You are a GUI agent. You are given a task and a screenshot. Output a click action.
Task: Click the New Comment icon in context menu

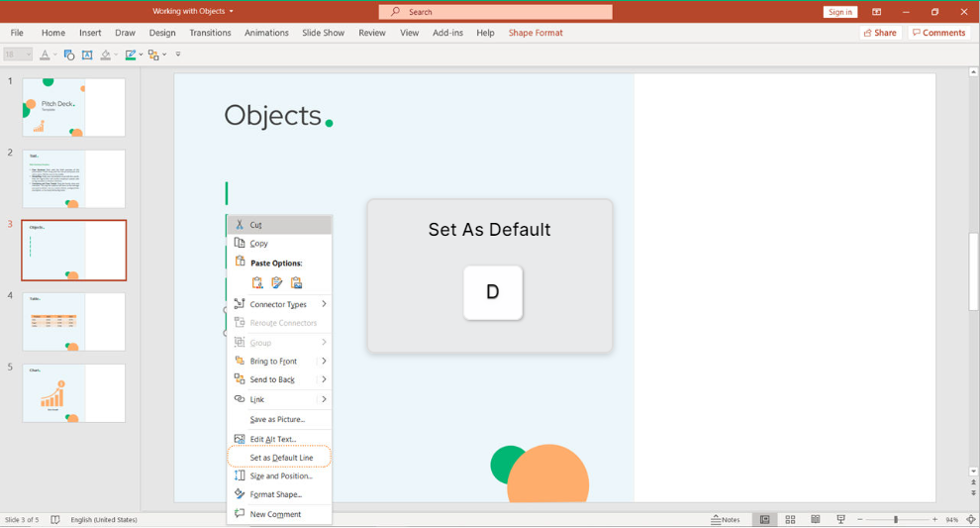pos(240,513)
